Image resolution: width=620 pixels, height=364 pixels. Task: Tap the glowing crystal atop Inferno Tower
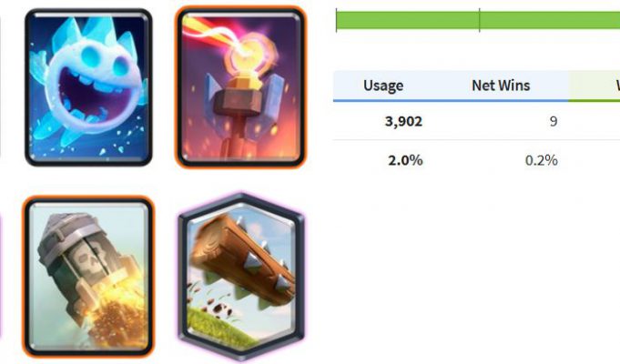(x=242, y=59)
